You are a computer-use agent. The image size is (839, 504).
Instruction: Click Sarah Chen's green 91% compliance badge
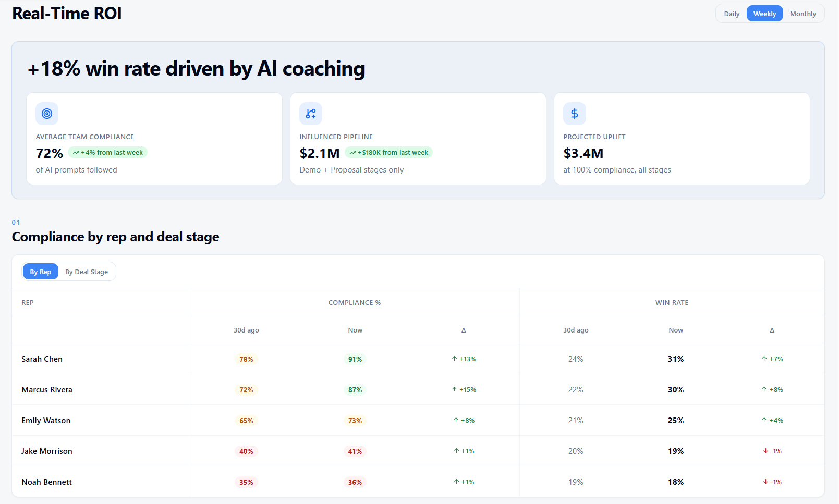(355, 359)
